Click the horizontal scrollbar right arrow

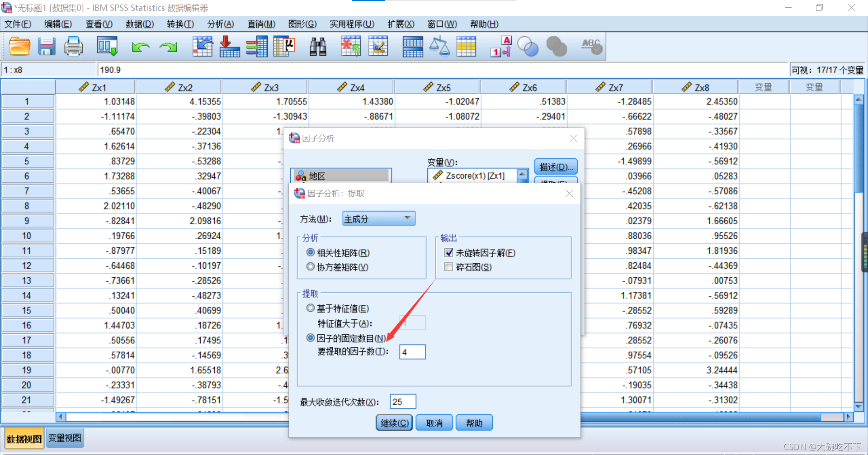(848, 417)
